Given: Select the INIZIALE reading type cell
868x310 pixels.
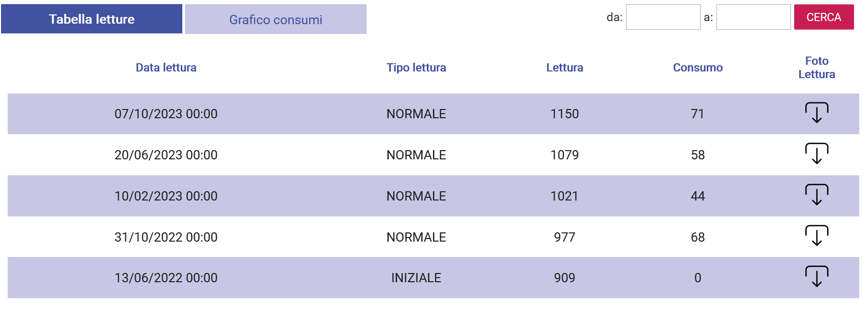Looking at the screenshot, I should click(416, 278).
